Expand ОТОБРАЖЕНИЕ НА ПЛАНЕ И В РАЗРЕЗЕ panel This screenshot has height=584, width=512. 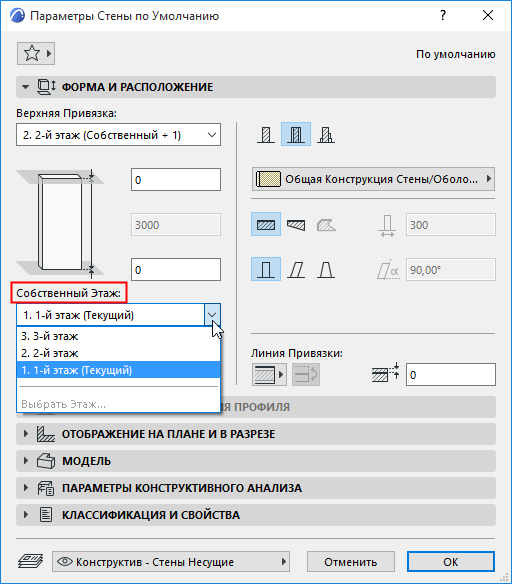(x=25, y=434)
